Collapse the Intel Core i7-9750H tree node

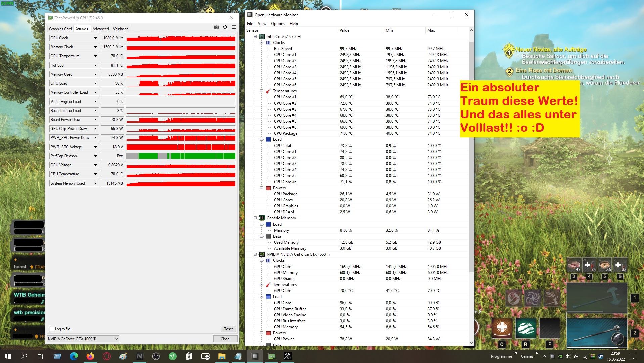click(255, 37)
